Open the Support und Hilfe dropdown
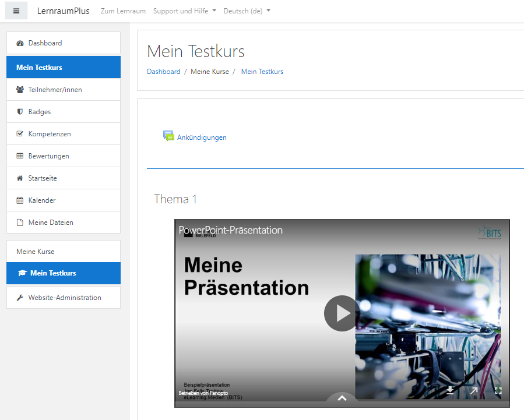This screenshot has width=524, height=420. click(184, 11)
